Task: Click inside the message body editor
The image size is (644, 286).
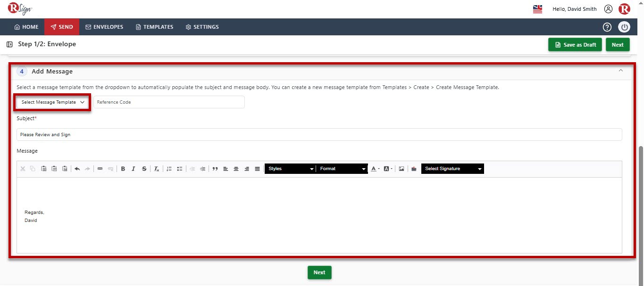Action: pyautogui.click(x=319, y=215)
